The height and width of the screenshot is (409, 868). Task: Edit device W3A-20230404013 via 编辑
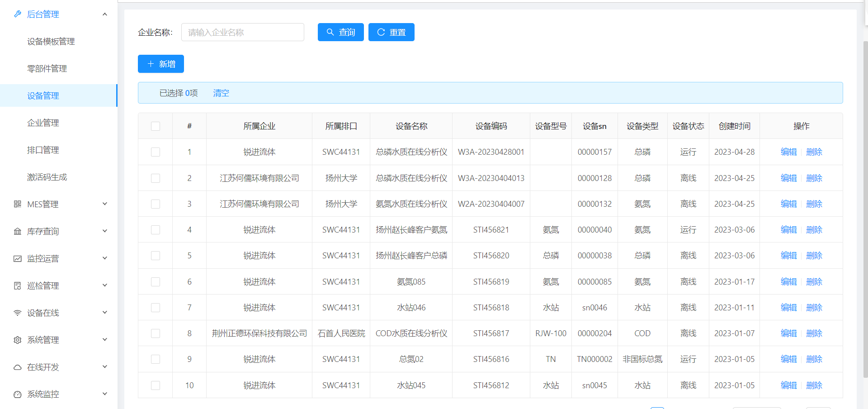click(789, 178)
